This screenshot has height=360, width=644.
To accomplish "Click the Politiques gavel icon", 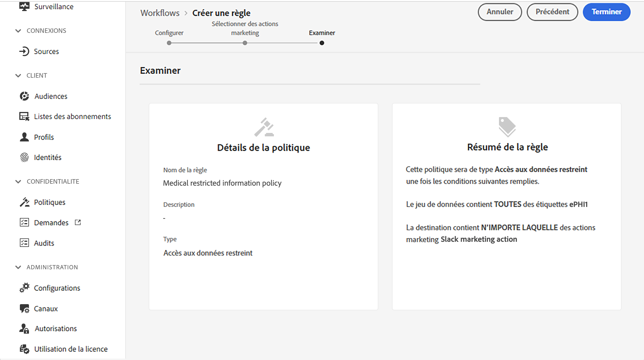I will (24, 202).
